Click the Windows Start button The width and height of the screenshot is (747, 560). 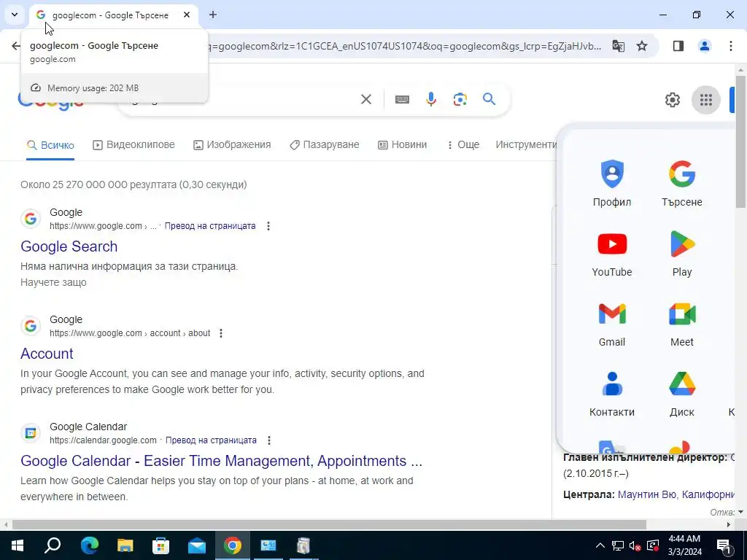click(x=18, y=545)
